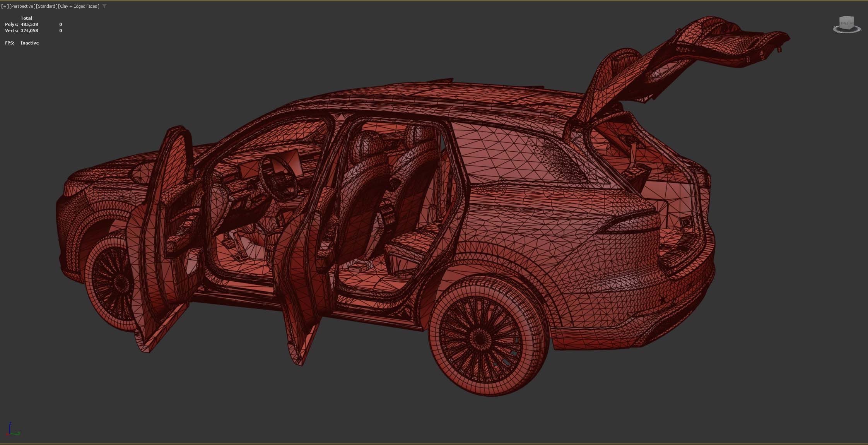Click the viewport filter funnel icon

[x=104, y=6]
